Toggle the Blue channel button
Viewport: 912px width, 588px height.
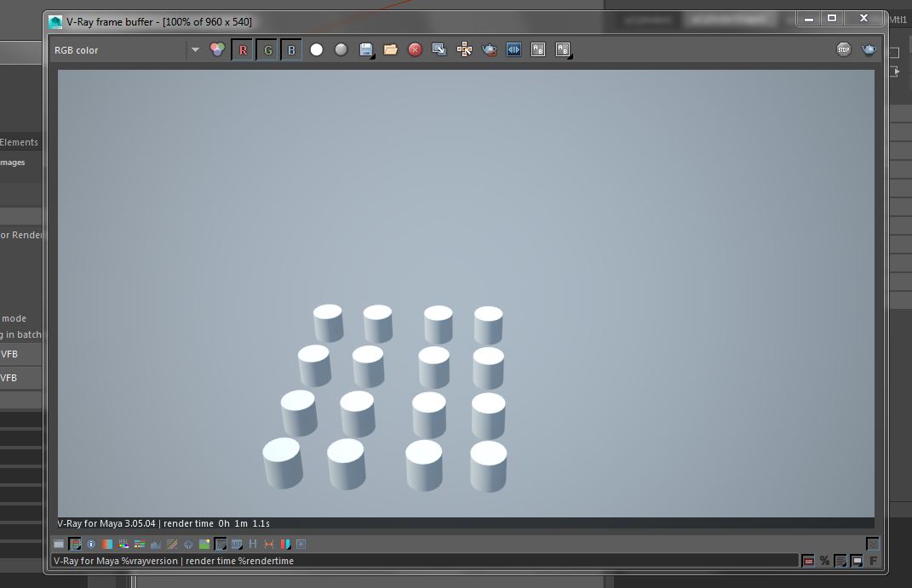291,50
